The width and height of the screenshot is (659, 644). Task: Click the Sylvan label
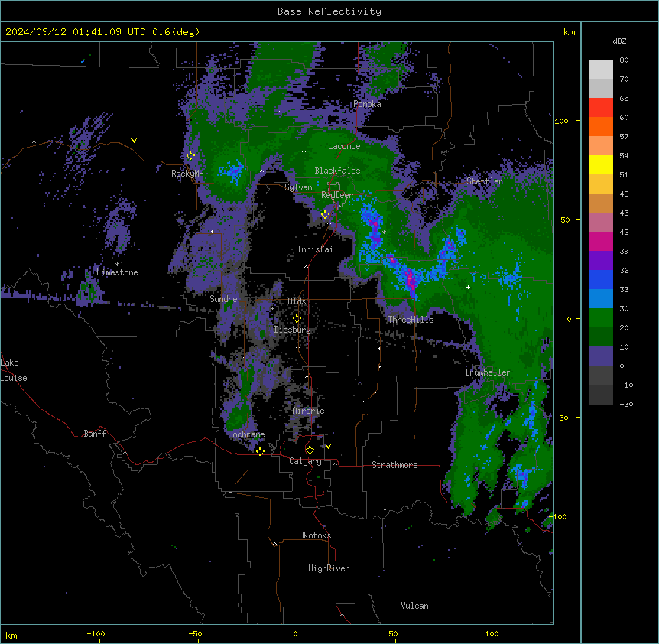pos(298,187)
